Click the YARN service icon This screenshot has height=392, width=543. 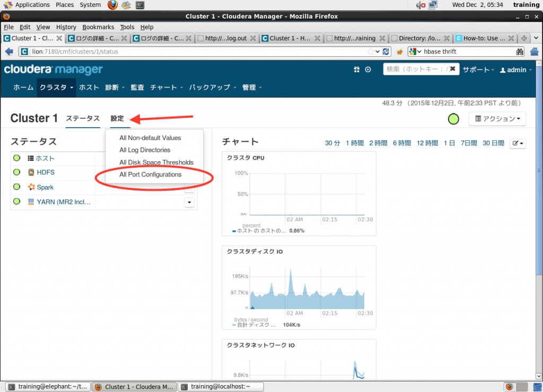click(31, 202)
